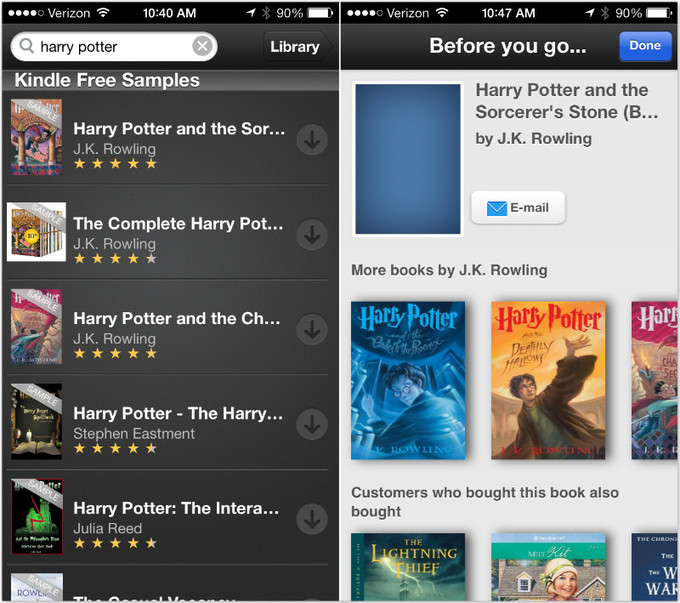
Task: Share the book via E-mail button
Action: point(518,208)
